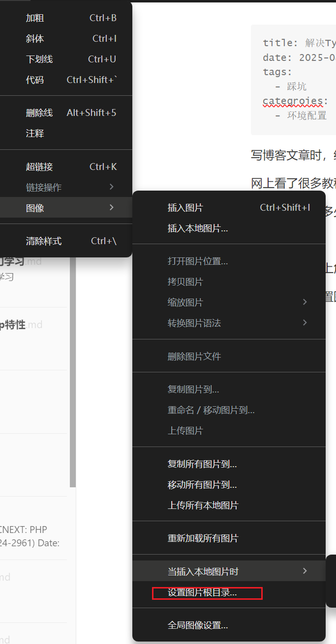Apply 删除线 strikethrough formatting

click(x=39, y=113)
